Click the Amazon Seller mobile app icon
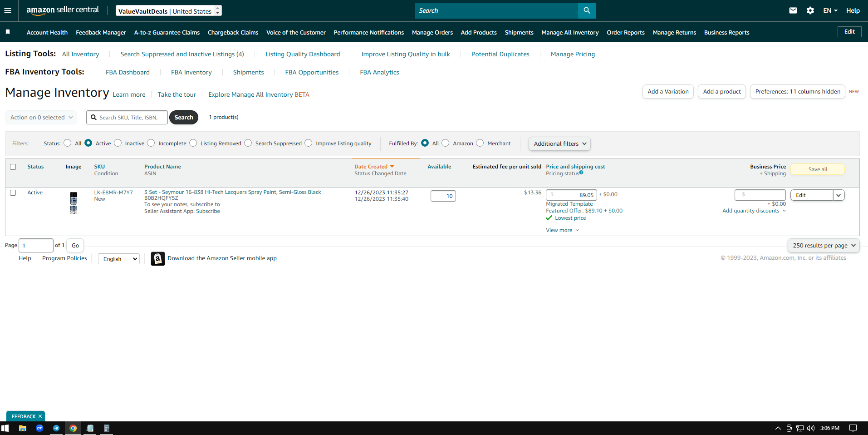The image size is (868, 435). pos(157,258)
